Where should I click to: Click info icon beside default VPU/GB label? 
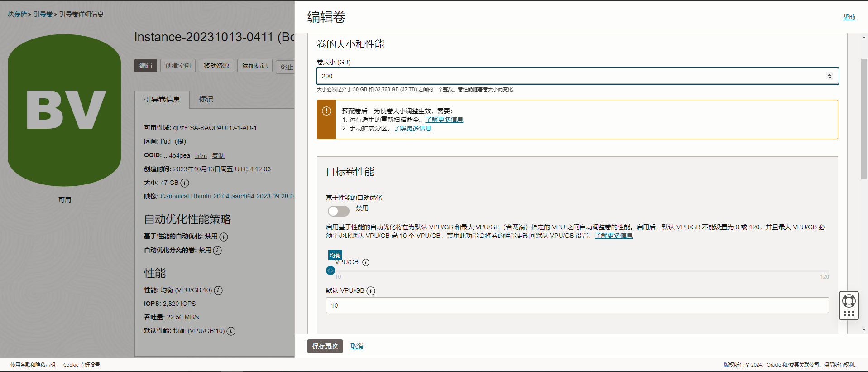tap(371, 291)
